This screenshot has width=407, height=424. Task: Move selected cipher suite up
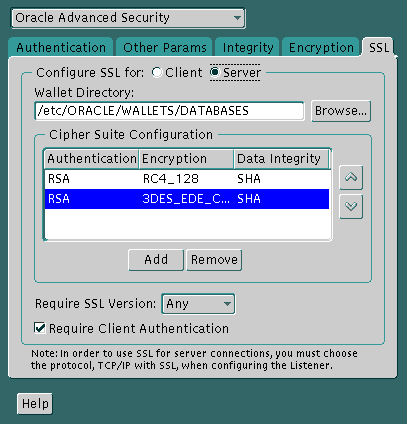tap(351, 178)
